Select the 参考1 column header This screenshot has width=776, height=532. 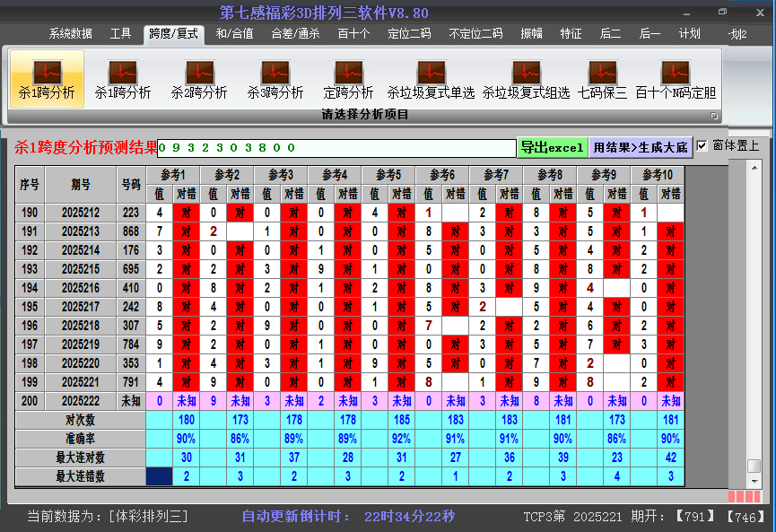point(173,174)
